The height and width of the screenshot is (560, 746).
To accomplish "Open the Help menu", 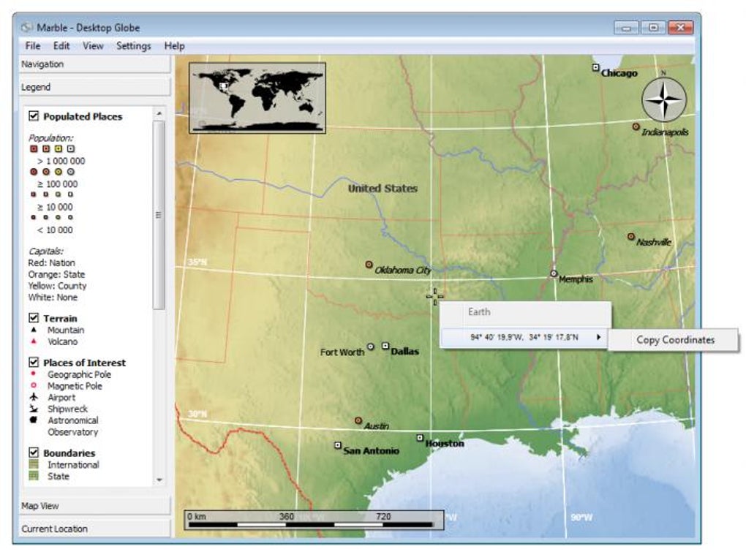I will coord(175,46).
